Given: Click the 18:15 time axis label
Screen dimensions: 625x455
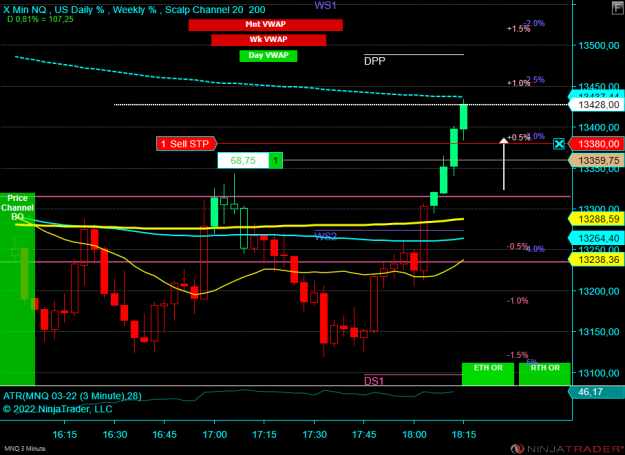Looking at the screenshot, I should pyautogui.click(x=464, y=435).
